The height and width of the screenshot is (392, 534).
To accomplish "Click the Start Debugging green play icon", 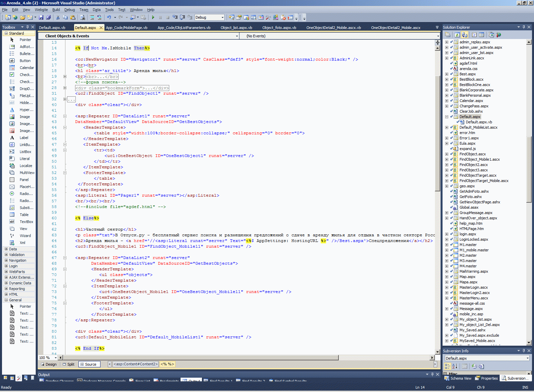I will point(153,17).
